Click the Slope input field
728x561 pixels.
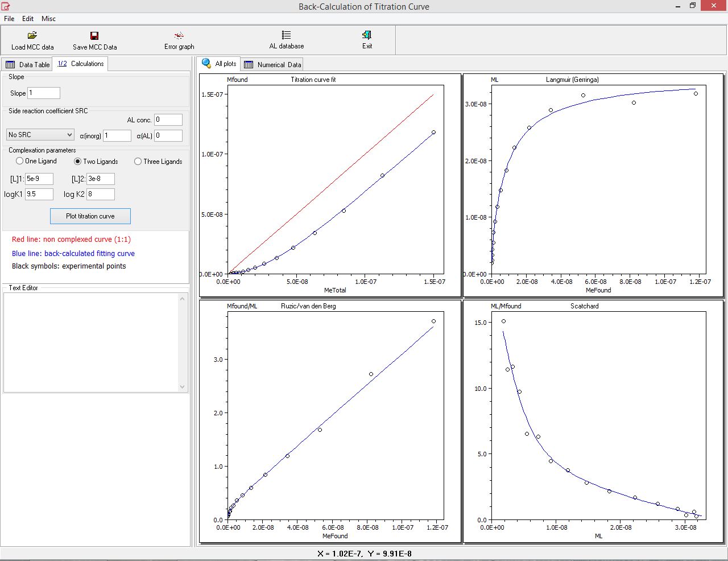pyautogui.click(x=43, y=93)
